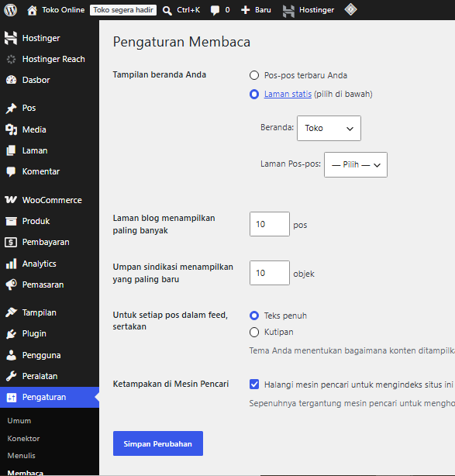455x476 pixels.
Task: Click the Ketampakan di Mesin Pencari label
Action: click(171, 384)
